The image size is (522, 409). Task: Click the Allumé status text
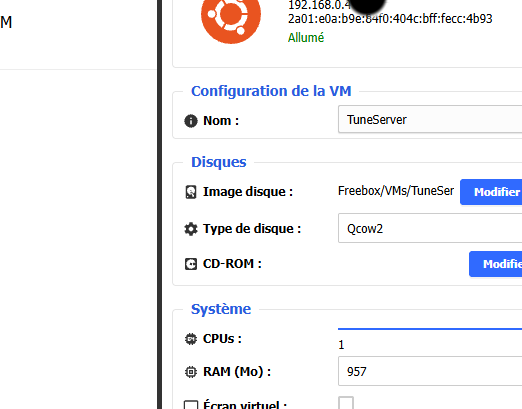tap(306, 38)
